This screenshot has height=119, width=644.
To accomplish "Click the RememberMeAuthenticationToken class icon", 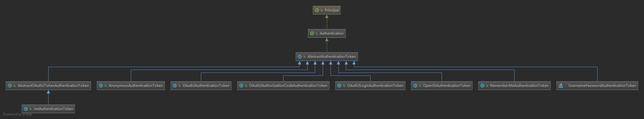I will point(482,86).
